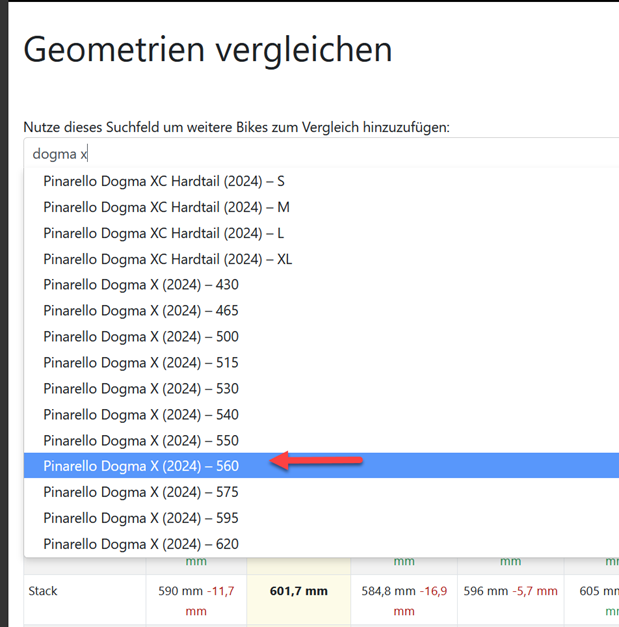Viewport: 619px width, 627px height.
Task: Select Pinarello Dogma XC Hardtail (2024) – M
Action: click(x=166, y=207)
